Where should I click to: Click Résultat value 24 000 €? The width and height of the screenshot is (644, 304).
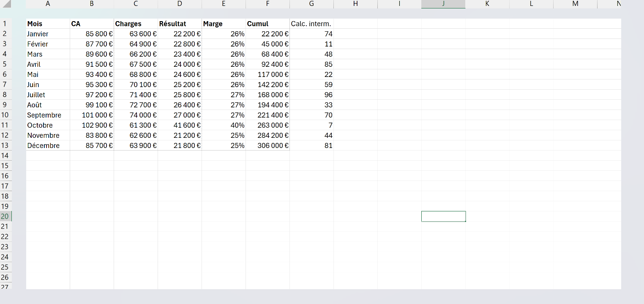[180, 64]
